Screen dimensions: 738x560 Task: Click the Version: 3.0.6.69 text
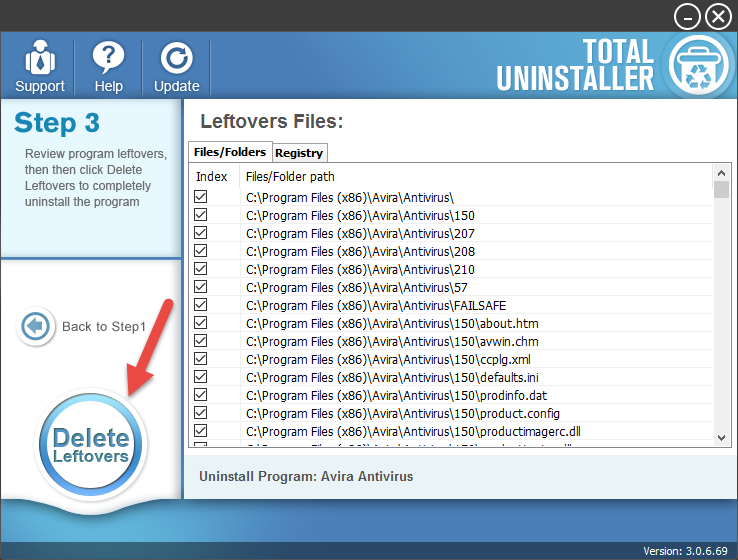point(685,551)
